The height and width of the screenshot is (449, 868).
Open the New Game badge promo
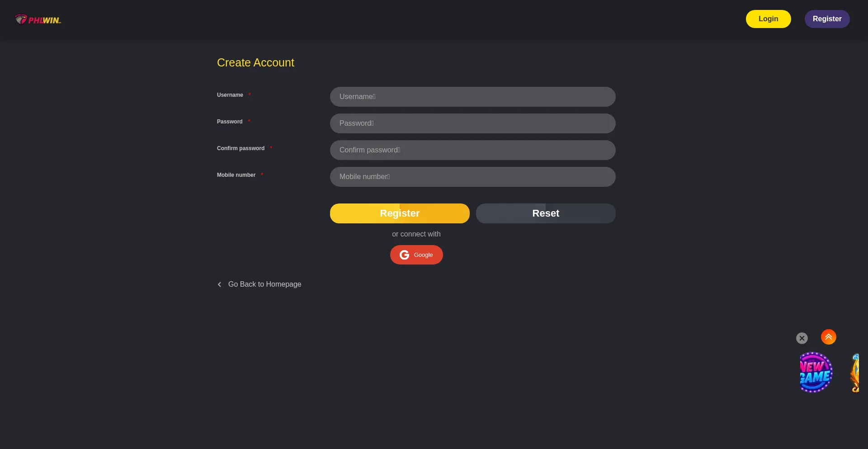(x=816, y=372)
